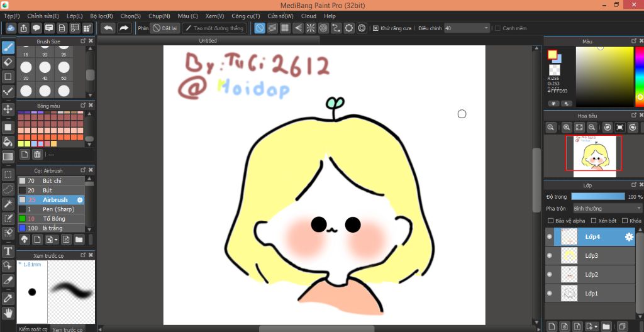Zoom in within the Hoa tiêu navigator
Viewport: 644px width, 332px height.
click(567, 128)
